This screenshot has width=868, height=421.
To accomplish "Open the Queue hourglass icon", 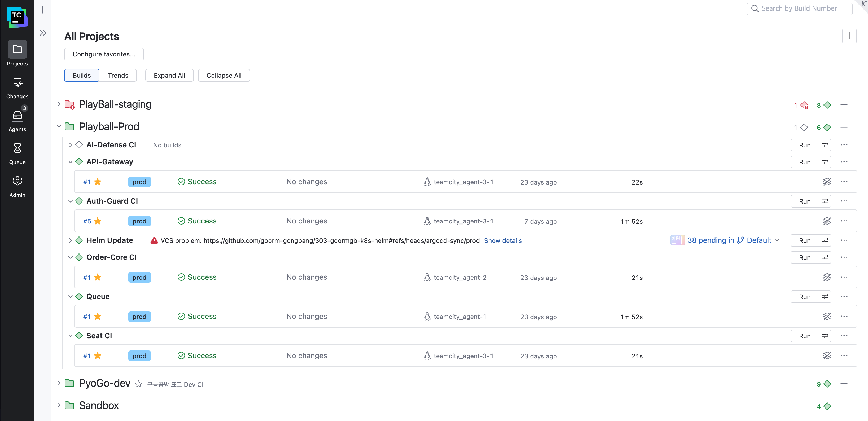I will click(17, 149).
